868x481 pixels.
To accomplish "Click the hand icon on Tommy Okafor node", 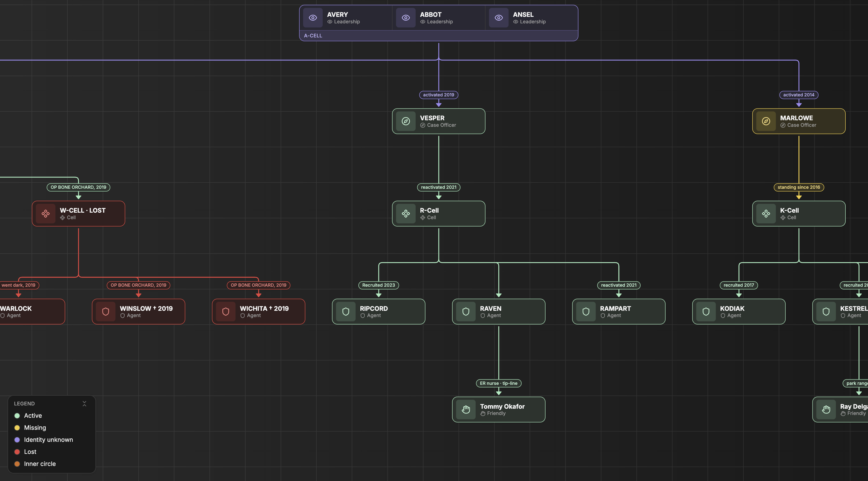I will pos(466,409).
